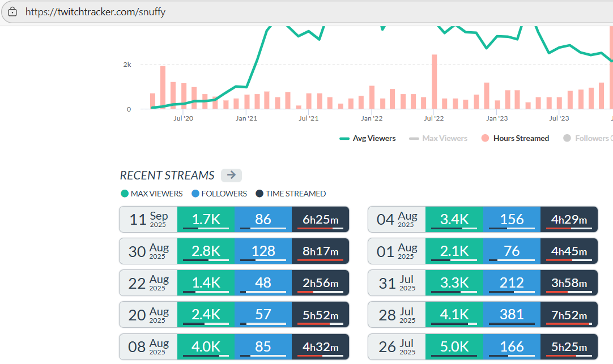Open the 31 Jul 2025 stream
Image resolution: width=613 pixels, height=364 pixels.
(483, 282)
